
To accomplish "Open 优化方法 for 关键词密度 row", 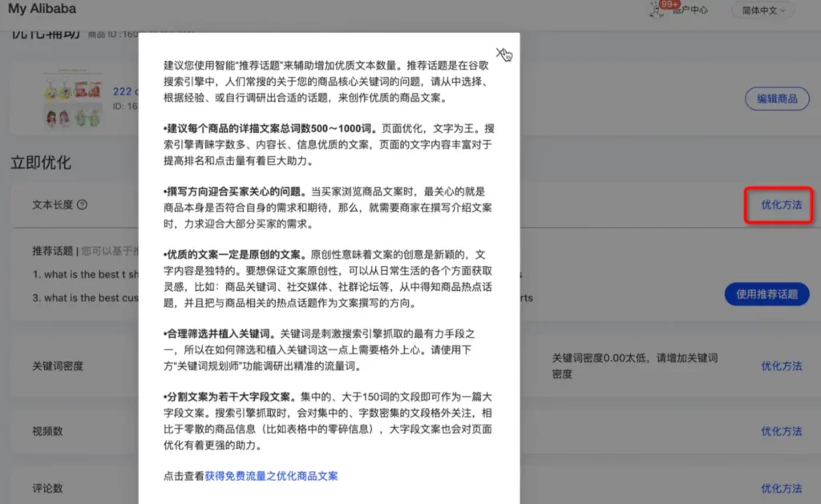I will point(781,366).
